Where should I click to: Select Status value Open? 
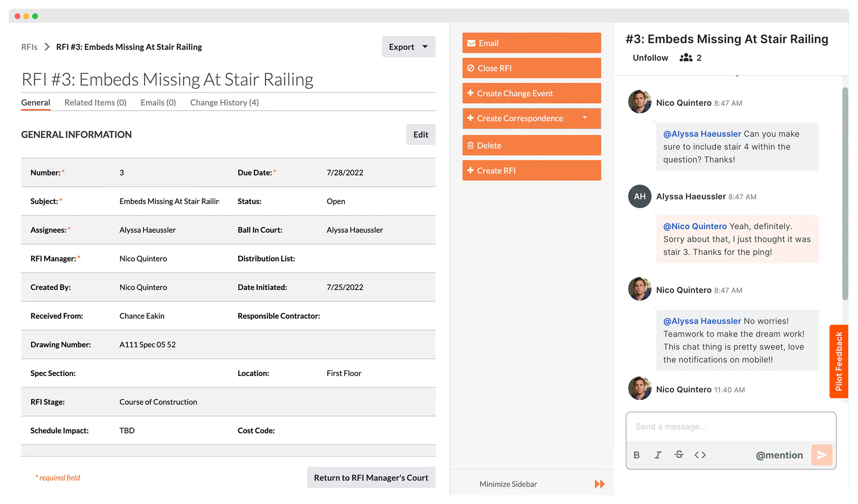click(x=336, y=201)
